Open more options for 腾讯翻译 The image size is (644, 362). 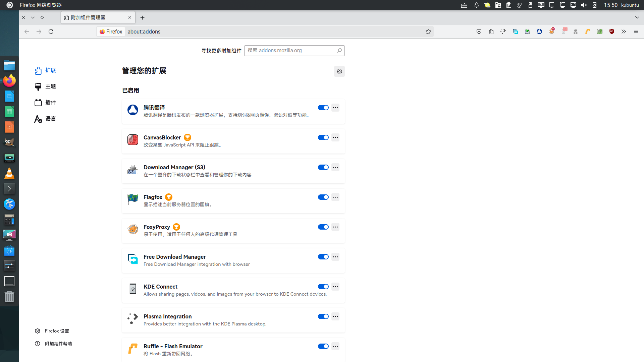click(x=335, y=108)
